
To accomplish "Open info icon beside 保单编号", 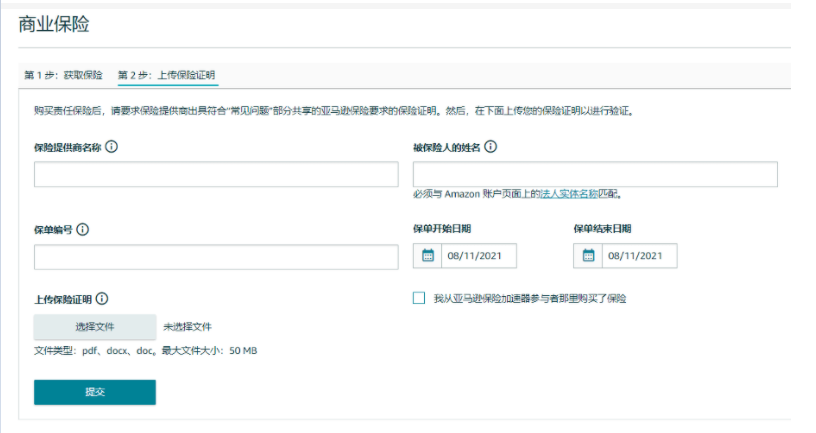I will tap(82, 230).
